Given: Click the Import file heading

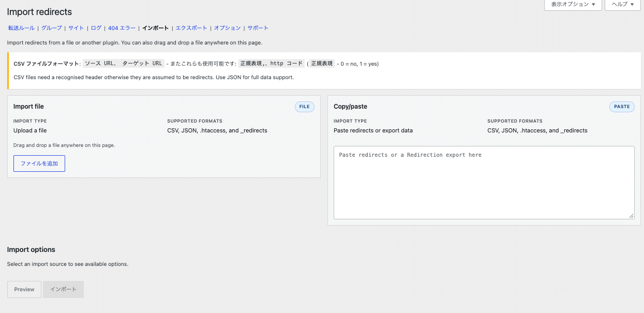Looking at the screenshot, I should 28,107.
